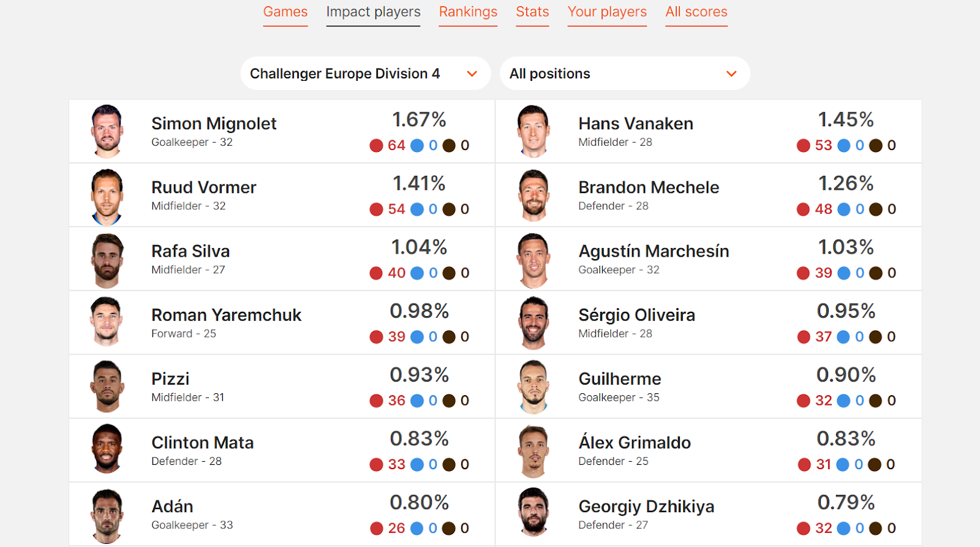Click the chevron arrow on the division selector

coord(472,74)
